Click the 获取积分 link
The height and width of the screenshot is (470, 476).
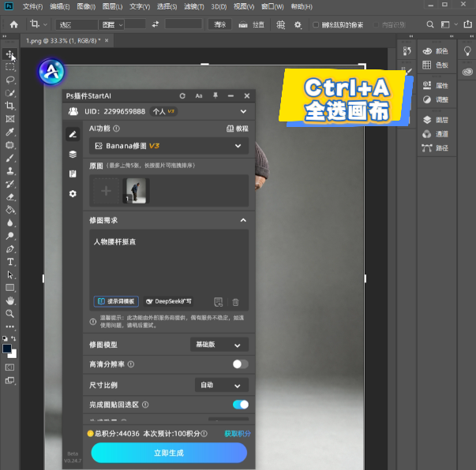point(238,434)
